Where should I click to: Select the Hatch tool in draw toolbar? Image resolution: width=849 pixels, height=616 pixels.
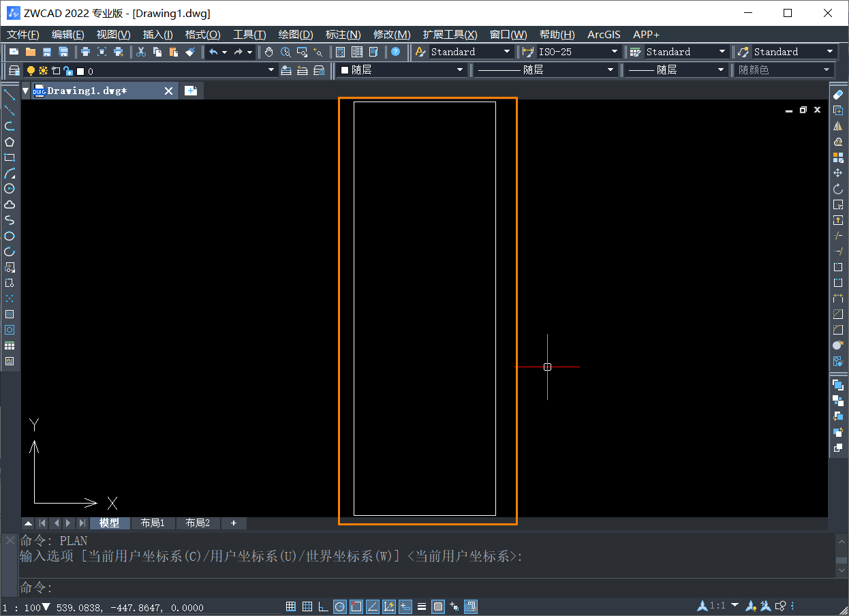click(x=10, y=314)
